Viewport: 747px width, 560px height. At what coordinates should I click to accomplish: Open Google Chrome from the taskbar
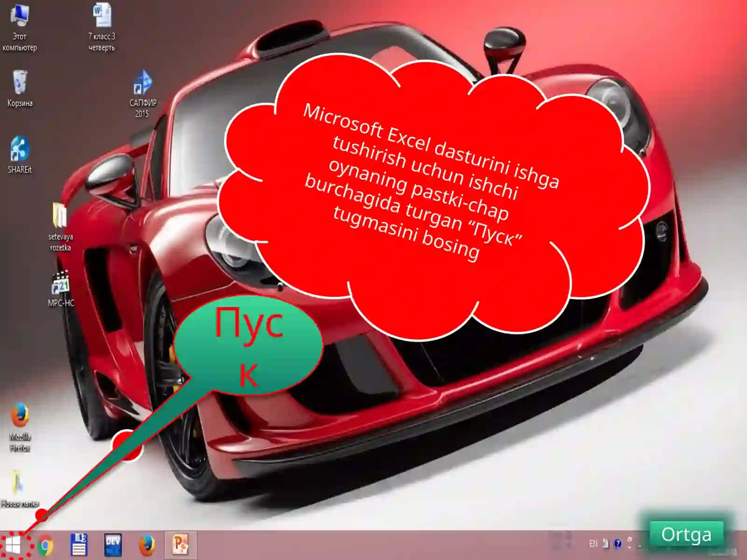click(46, 546)
